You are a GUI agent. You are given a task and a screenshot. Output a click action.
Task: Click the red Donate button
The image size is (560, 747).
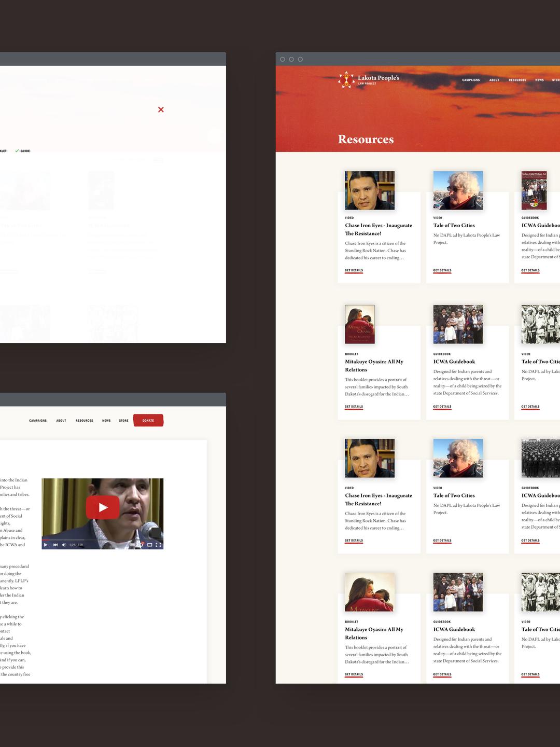click(x=148, y=420)
